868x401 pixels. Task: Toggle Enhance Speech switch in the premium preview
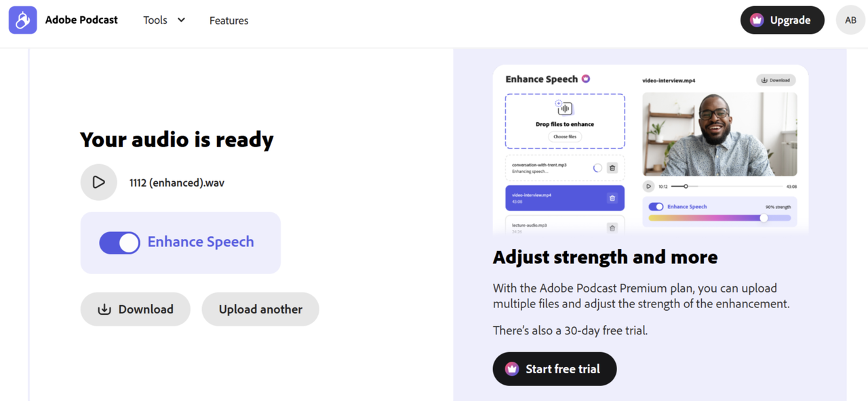tap(656, 207)
